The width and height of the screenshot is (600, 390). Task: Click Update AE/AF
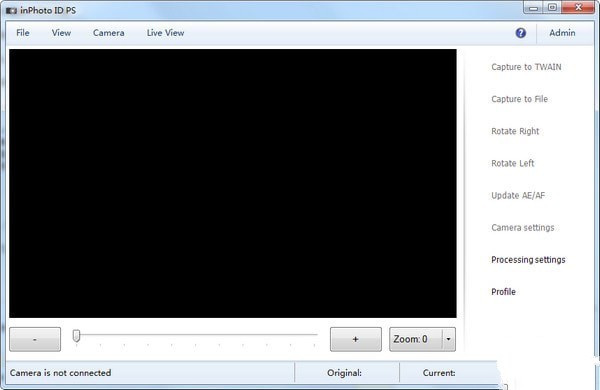[x=518, y=196]
